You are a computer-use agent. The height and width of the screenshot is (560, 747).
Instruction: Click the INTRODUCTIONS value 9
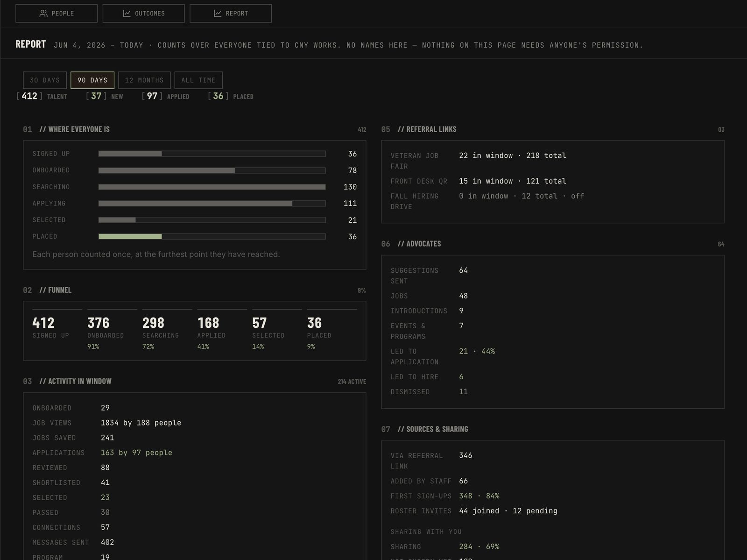pyautogui.click(x=461, y=311)
